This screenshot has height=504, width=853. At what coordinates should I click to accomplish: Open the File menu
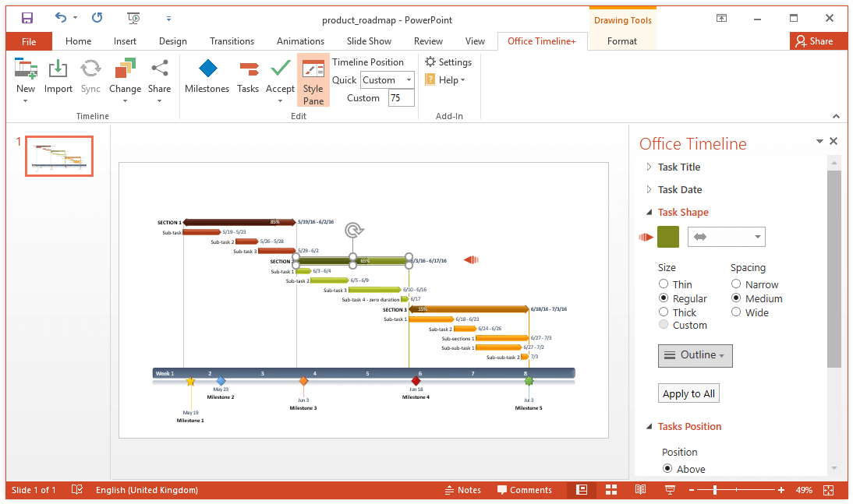click(x=29, y=41)
